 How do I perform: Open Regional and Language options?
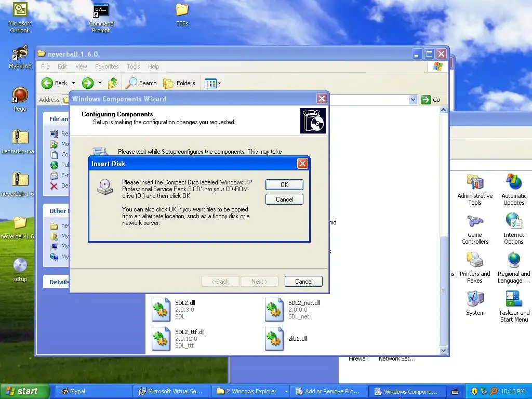(514, 268)
